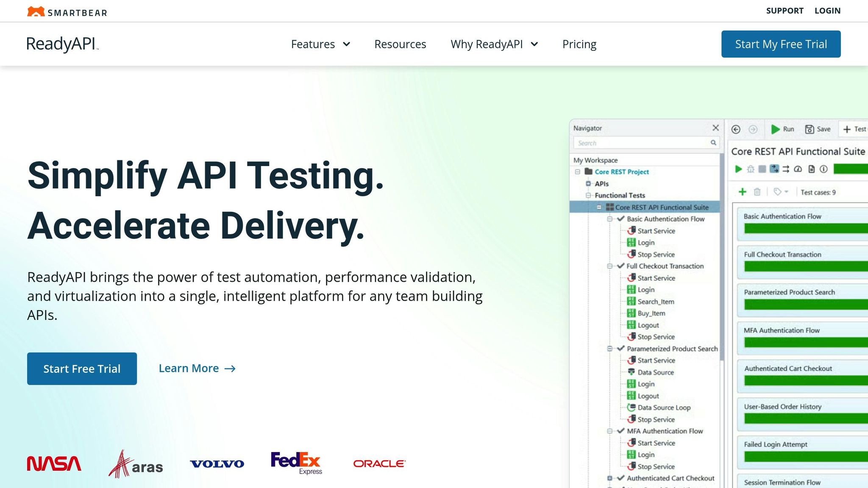Click the info circle icon in the suite toolbar

click(823, 169)
